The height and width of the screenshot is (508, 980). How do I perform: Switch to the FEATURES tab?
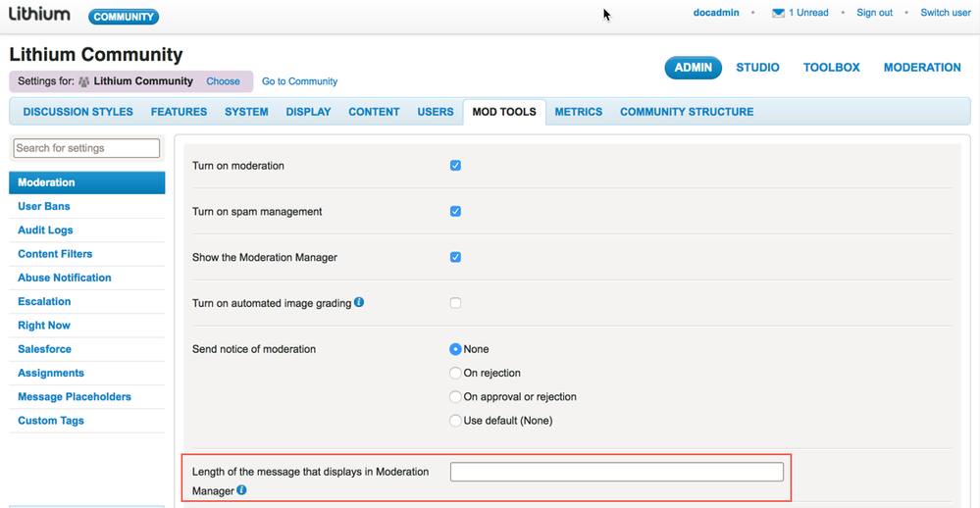[179, 112]
